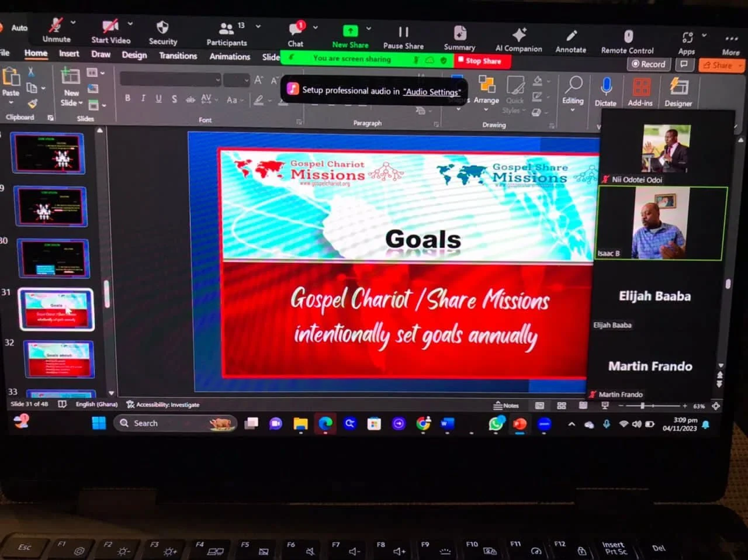Click the PowerPoint Record button

click(x=647, y=64)
